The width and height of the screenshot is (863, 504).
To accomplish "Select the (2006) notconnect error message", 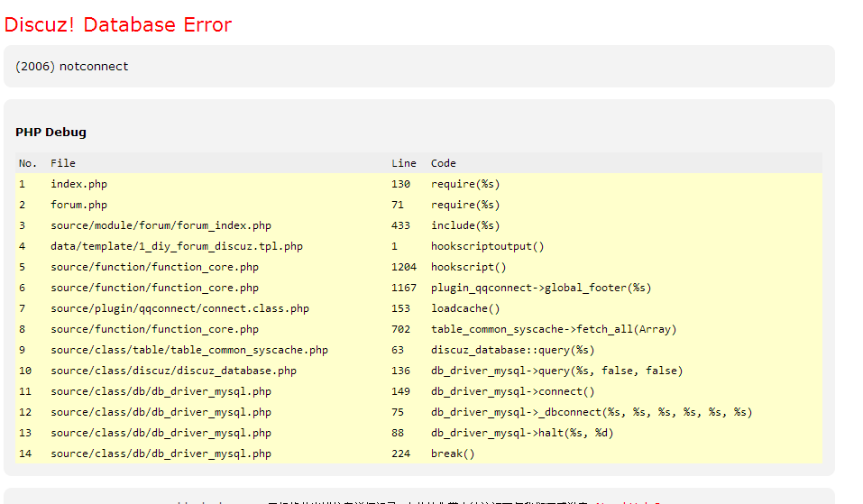I will pyautogui.click(x=71, y=67).
